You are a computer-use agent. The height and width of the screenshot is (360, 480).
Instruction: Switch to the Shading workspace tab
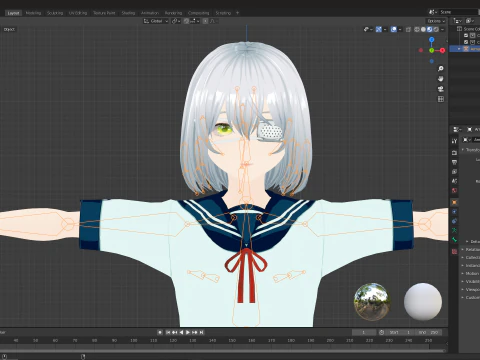point(128,13)
